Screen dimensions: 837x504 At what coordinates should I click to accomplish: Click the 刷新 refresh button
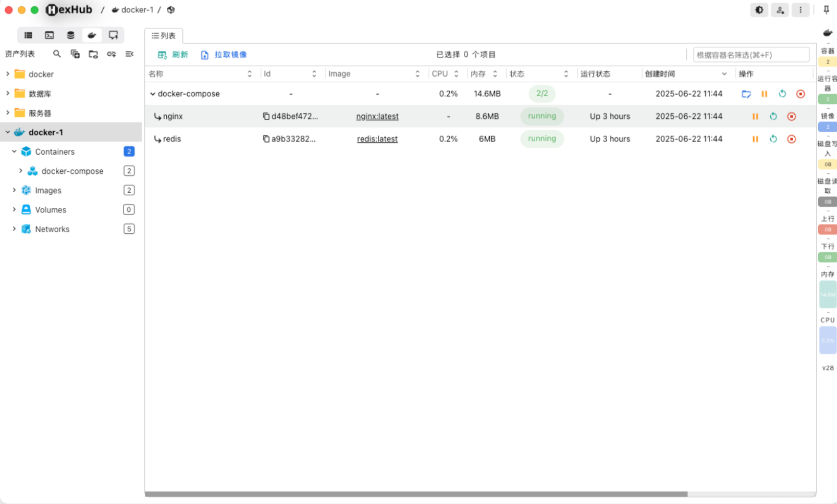pyautogui.click(x=173, y=55)
